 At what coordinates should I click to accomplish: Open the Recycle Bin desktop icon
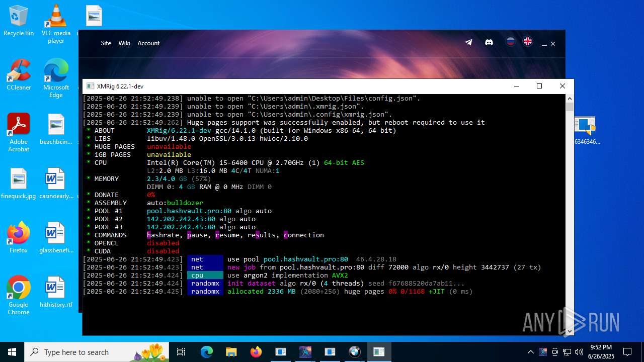[x=19, y=21]
